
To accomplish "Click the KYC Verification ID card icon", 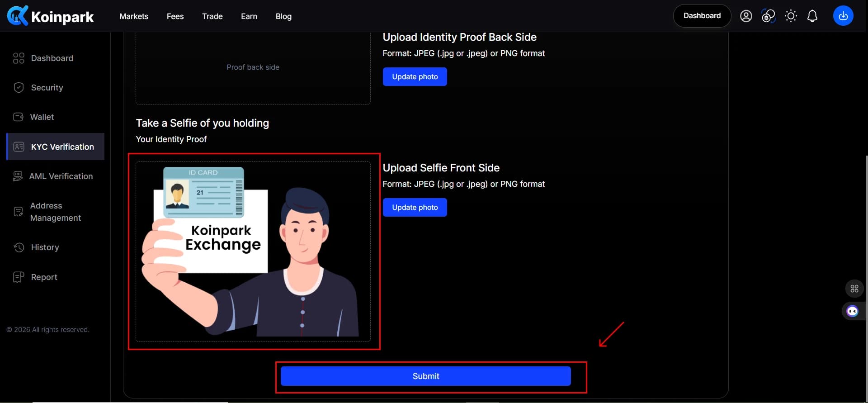I will [19, 147].
